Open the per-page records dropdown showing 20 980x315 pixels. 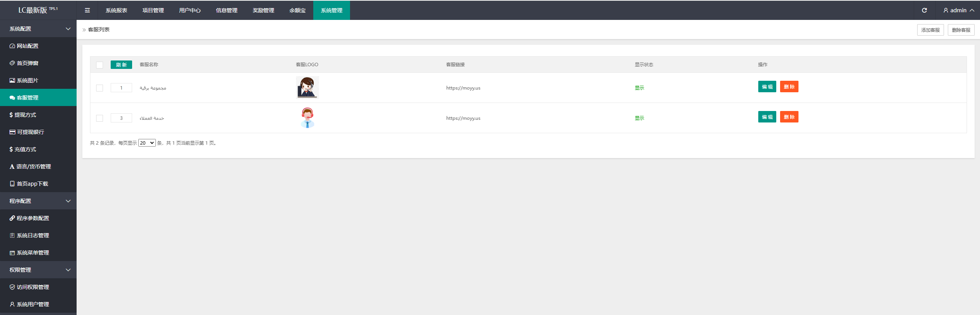point(147,143)
